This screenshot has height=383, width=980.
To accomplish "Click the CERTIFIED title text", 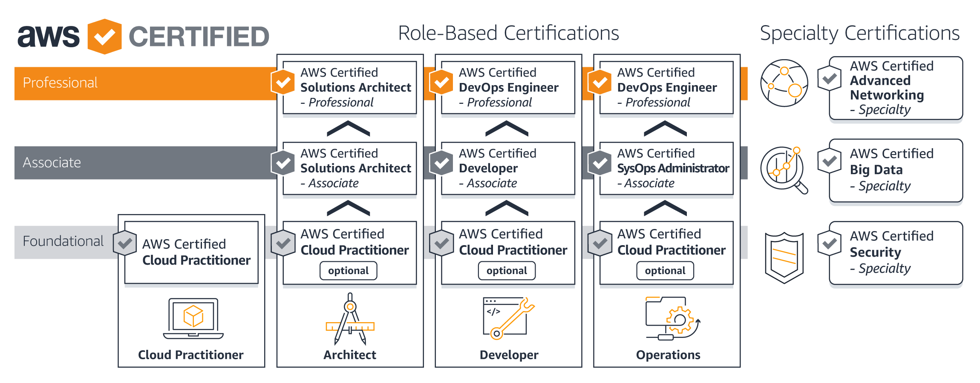I will [199, 37].
